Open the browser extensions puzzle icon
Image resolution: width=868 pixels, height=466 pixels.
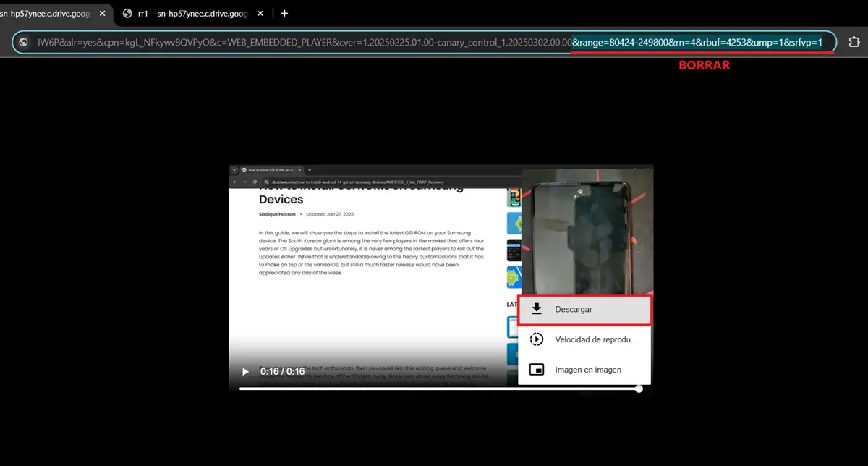click(x=854, y=42)
